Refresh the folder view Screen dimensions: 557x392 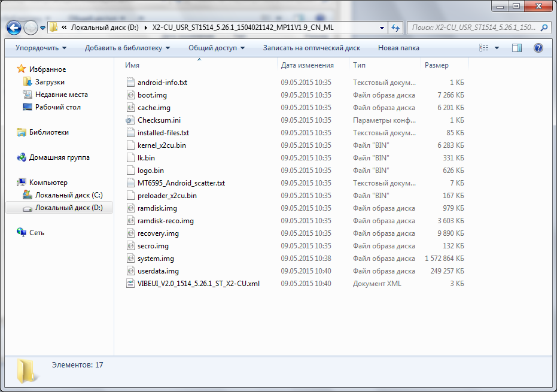click(x=395, y=28)
